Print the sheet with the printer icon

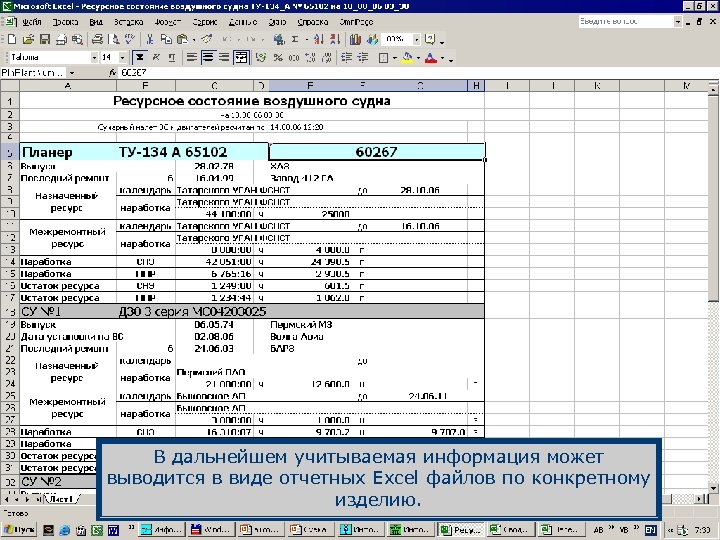97,40
